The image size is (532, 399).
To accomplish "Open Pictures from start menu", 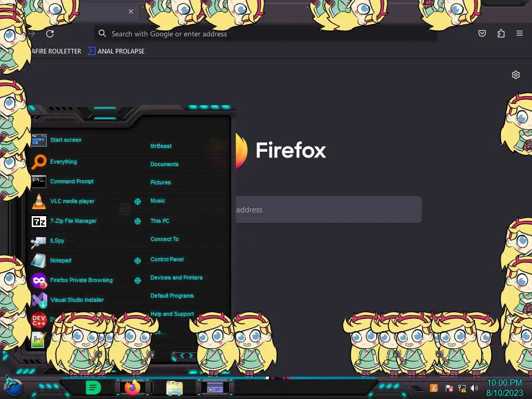I will pos(161,182).
